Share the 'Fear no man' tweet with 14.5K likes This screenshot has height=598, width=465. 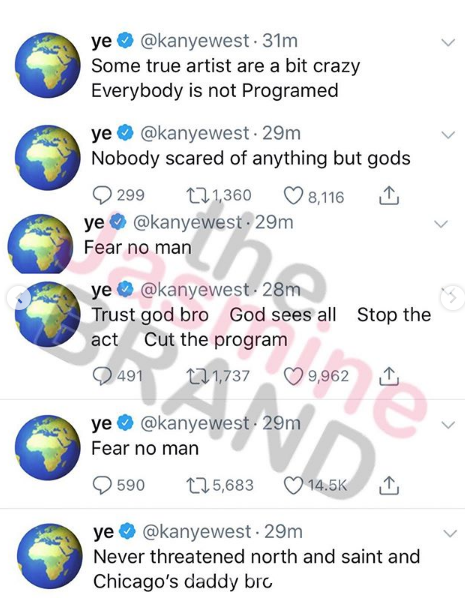click(x=389, y=485)
